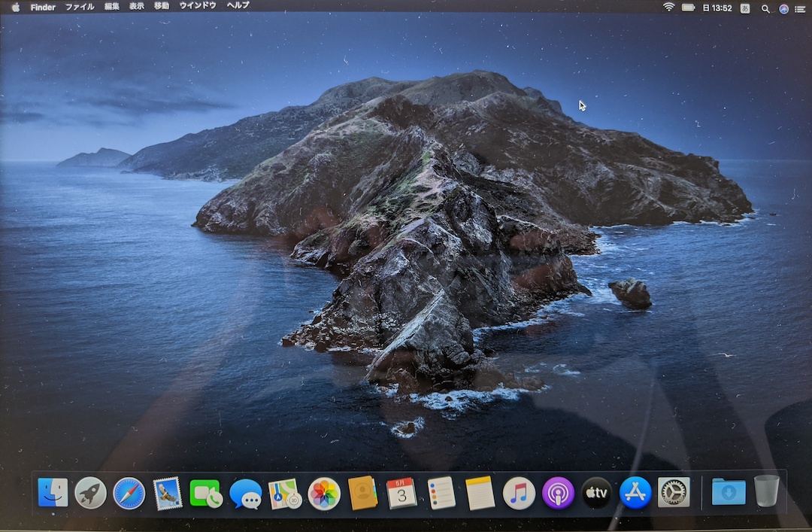Start the Podcasts app
This screenshot has height=532, width=812.
557,493
